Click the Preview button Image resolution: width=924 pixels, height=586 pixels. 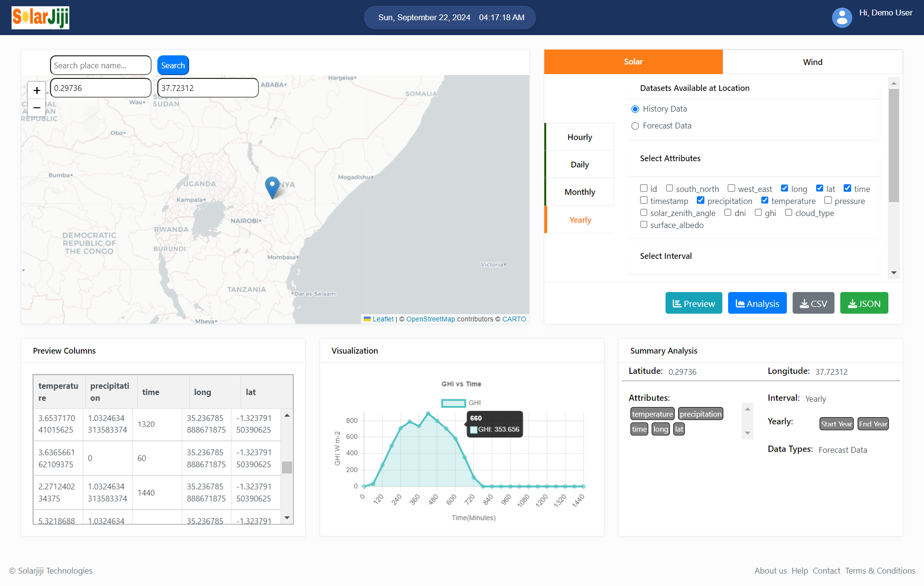click(693, 303)
